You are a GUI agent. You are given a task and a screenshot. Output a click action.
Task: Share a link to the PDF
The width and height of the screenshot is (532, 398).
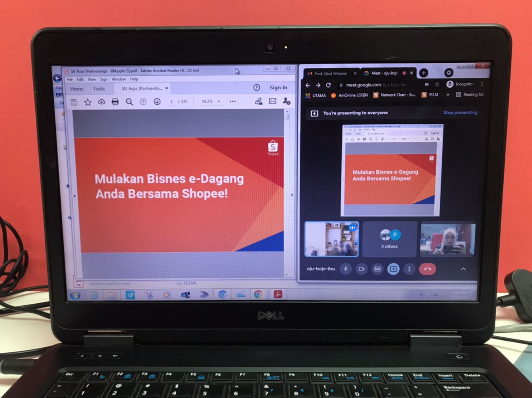pyautogui.click(x=259, y=101)
